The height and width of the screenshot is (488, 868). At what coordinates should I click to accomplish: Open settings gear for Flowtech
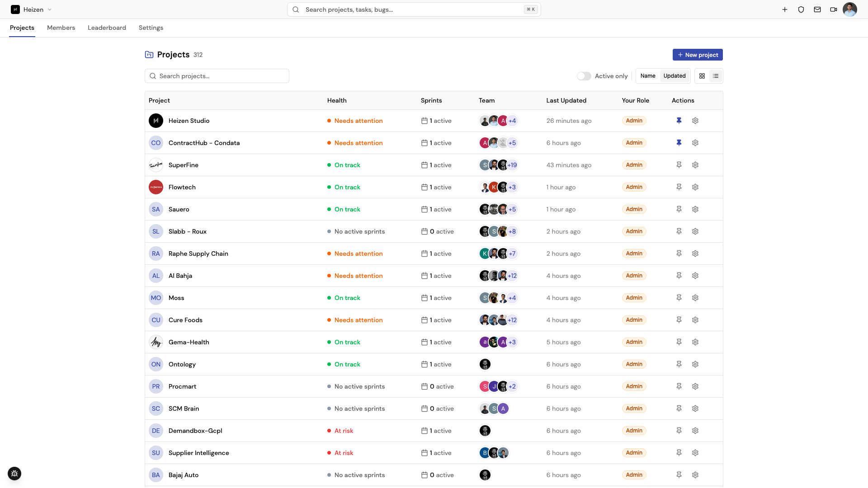[x=695, y=187]
